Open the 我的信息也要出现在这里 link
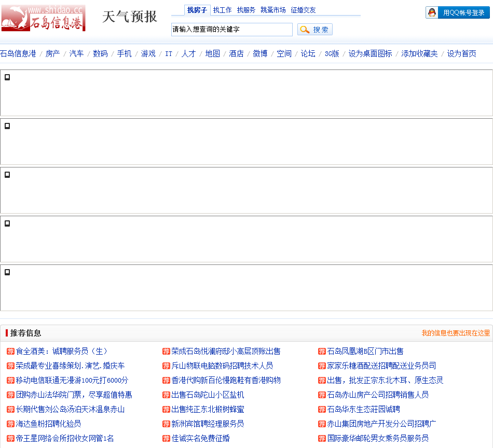The image size is (493, 448). (x=456, y=333)
